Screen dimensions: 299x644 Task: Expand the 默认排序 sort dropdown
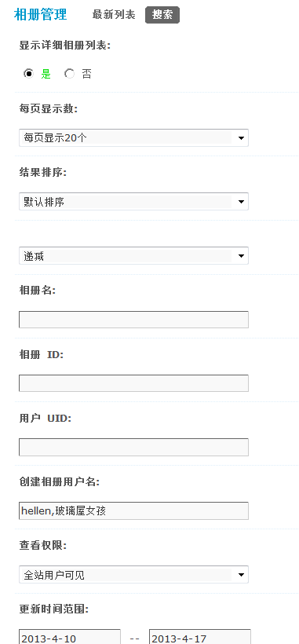(x=133, y=202)
